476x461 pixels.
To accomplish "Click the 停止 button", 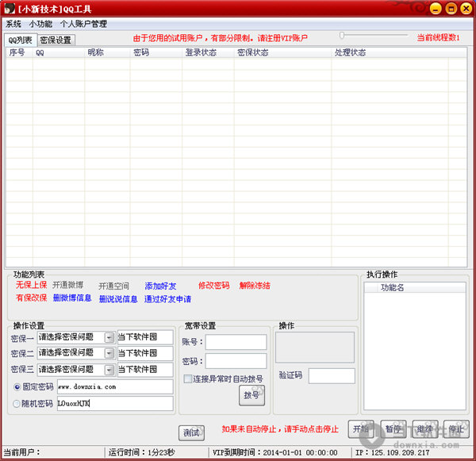I will pos(456,429).
